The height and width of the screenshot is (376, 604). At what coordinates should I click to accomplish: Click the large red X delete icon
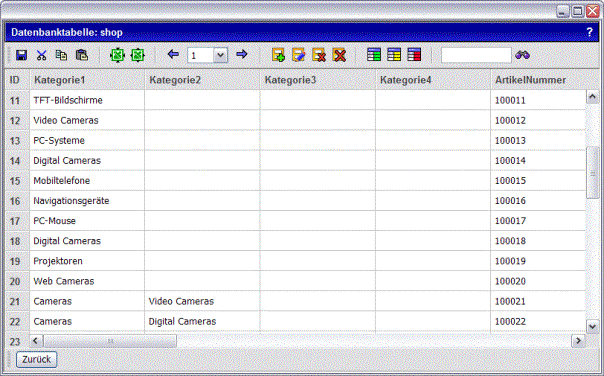(x=339, y=55)
